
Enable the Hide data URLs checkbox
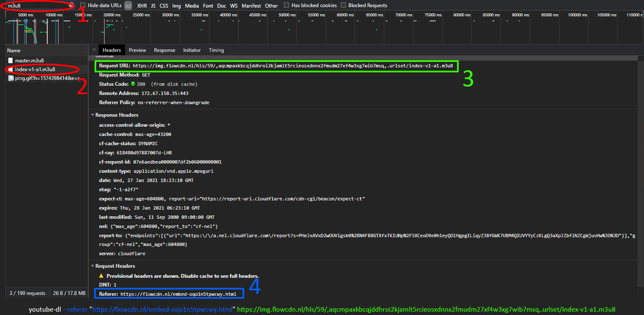coord(83,5)
